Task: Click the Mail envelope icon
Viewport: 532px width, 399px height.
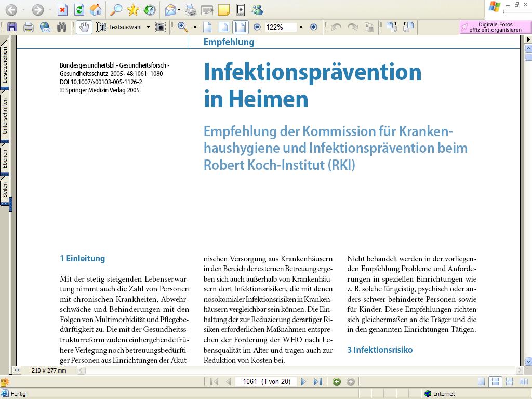Action: (170, 10)
